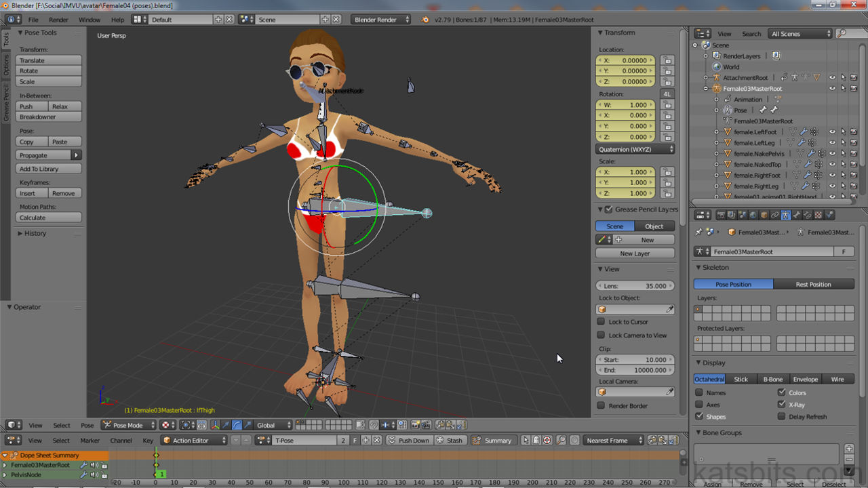Open the Pose Mode dropdown
868x488 pixels.
pos(129,425)
